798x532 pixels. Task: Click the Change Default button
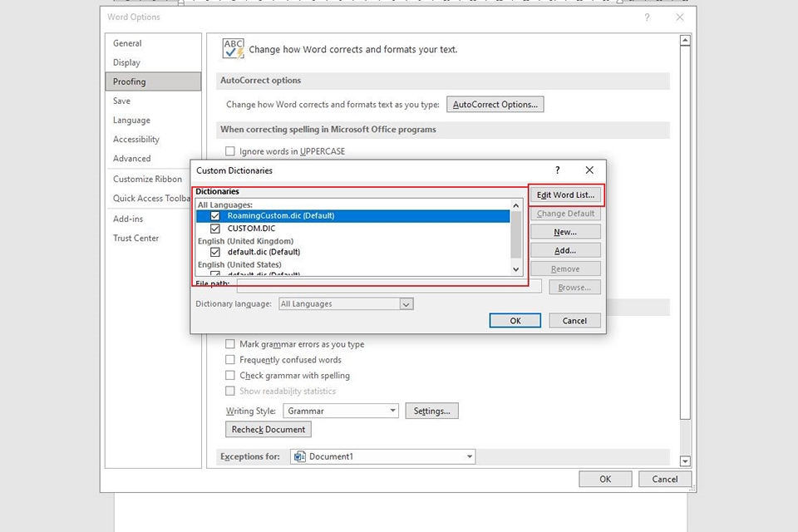tap(565, 214)
